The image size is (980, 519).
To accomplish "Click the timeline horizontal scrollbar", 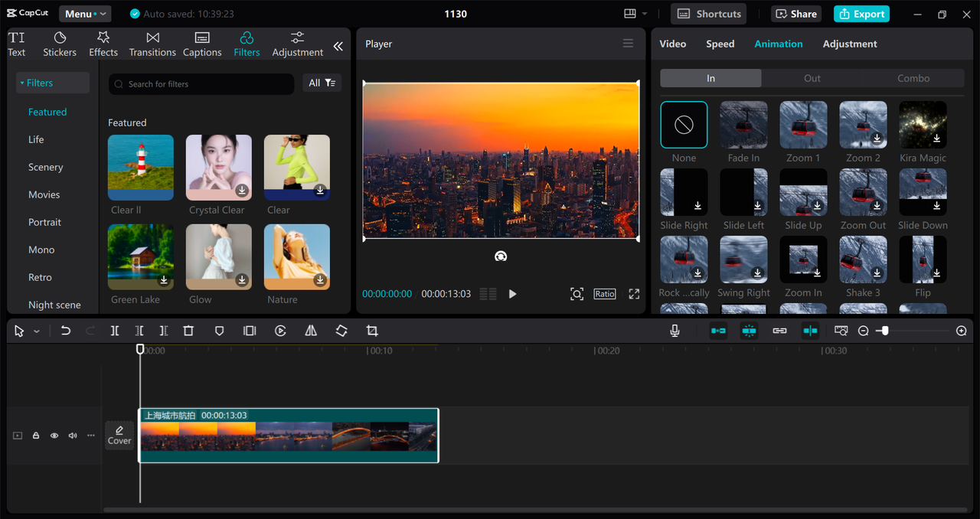I will pos(535,510).
